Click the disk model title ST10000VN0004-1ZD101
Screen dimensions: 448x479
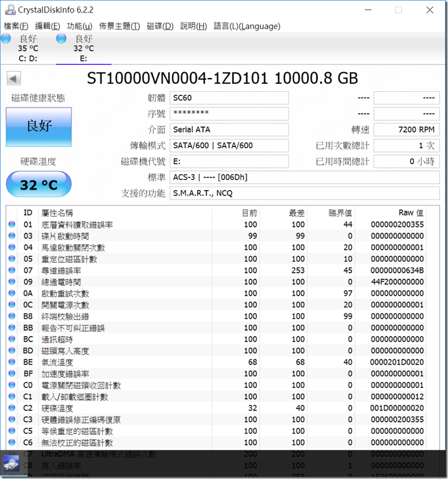[x=178, y=79]
